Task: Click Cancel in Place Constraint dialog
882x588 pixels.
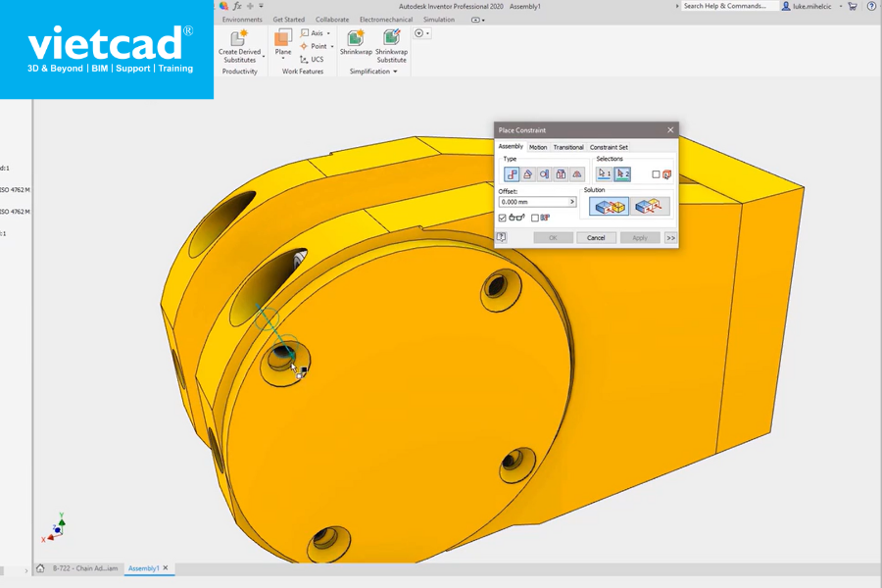Action: coord(596,238)
